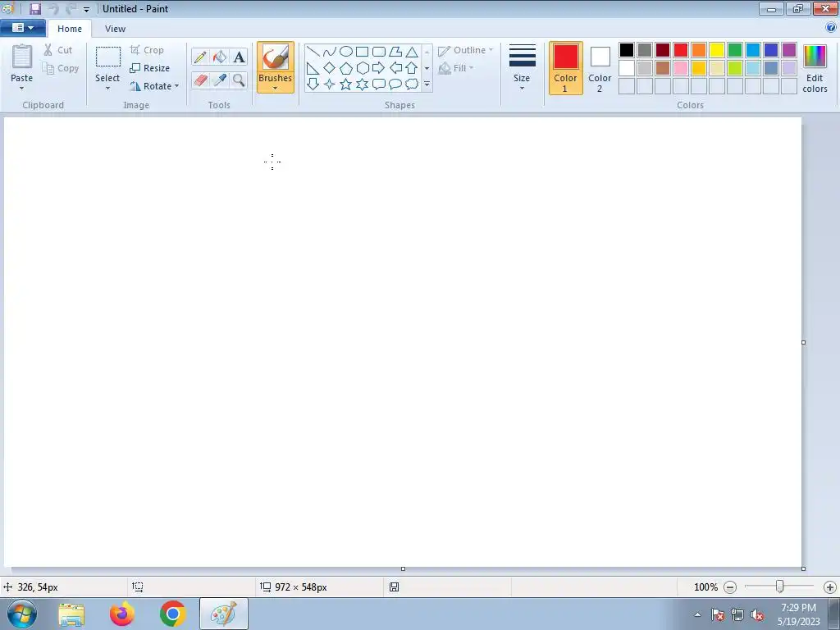Choose the Up arrow shape
Image resolution: width=840 pixels, height=630 pixels.
412,68
